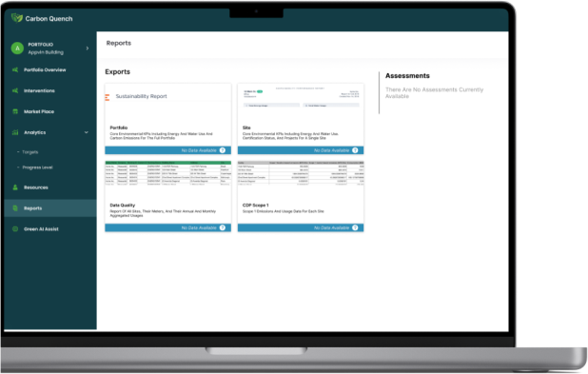The image size is (588, 374).
Task: Click the Portfolio Overview icon
Action: 15,69
